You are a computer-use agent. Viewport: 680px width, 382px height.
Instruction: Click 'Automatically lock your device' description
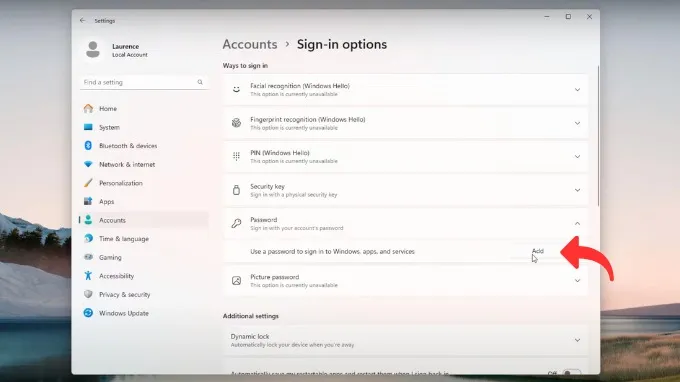pyautogui.click(x=292, y=345)
